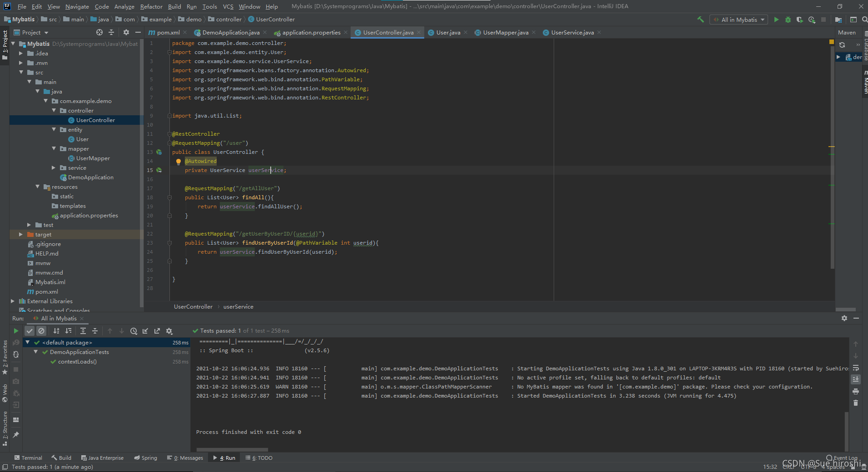Open Project Structure dialog icon
The image size is (868, 472).
click(x=838, y=20)
